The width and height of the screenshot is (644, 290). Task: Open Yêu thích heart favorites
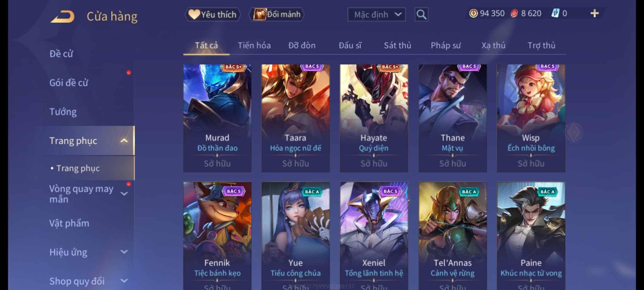[x=213, y=15]
